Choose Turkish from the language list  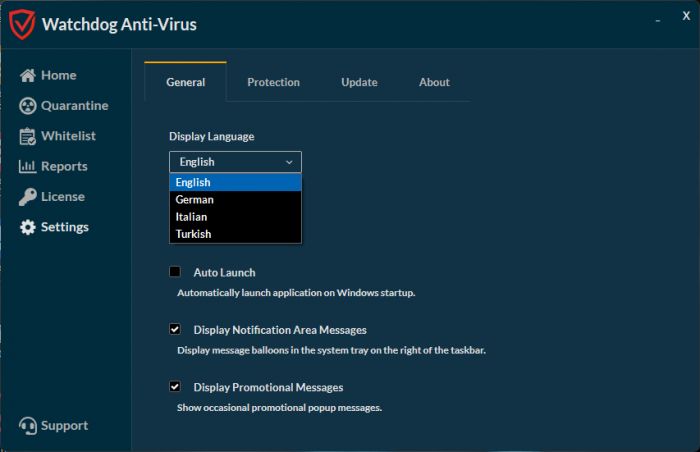(x=235, y=234)
